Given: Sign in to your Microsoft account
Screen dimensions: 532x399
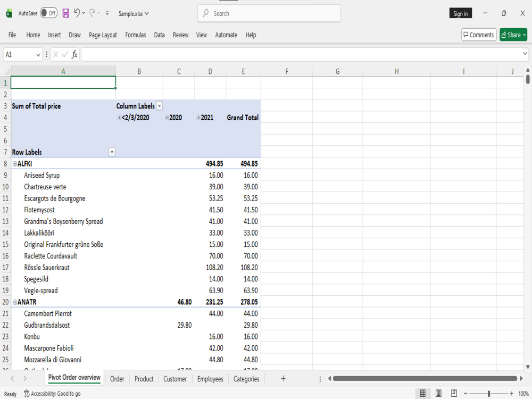Looking at the screenshot, I should coord(460,13).
